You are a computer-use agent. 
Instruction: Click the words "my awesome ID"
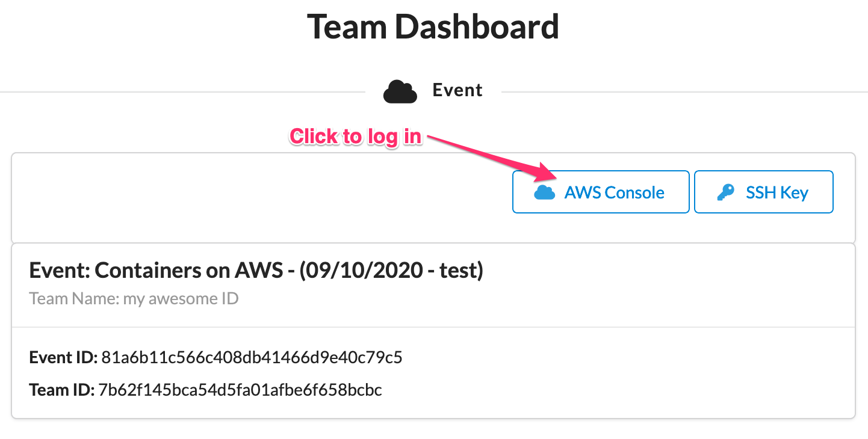point(181,298)
